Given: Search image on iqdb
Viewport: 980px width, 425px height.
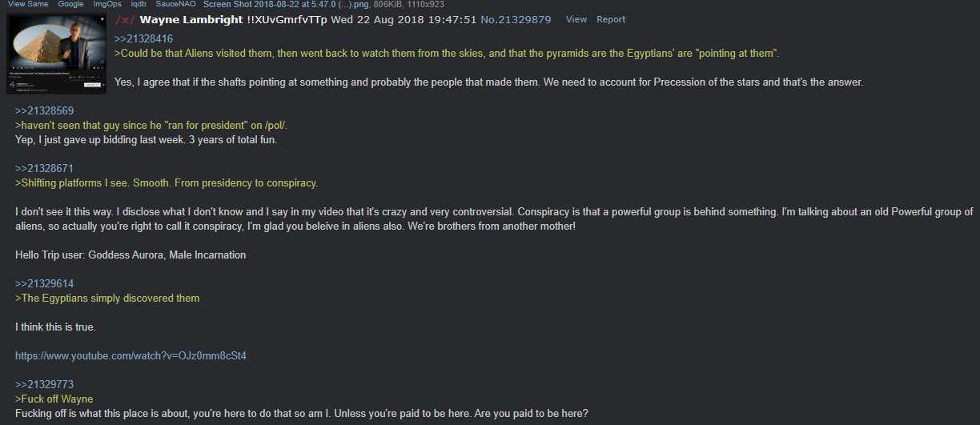Looking at the screenshot, I should (x=139, y=4).
